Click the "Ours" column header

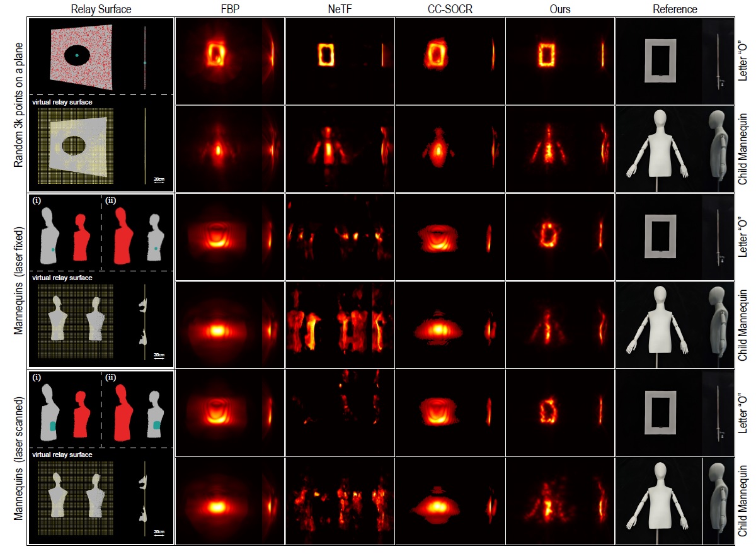560,9
